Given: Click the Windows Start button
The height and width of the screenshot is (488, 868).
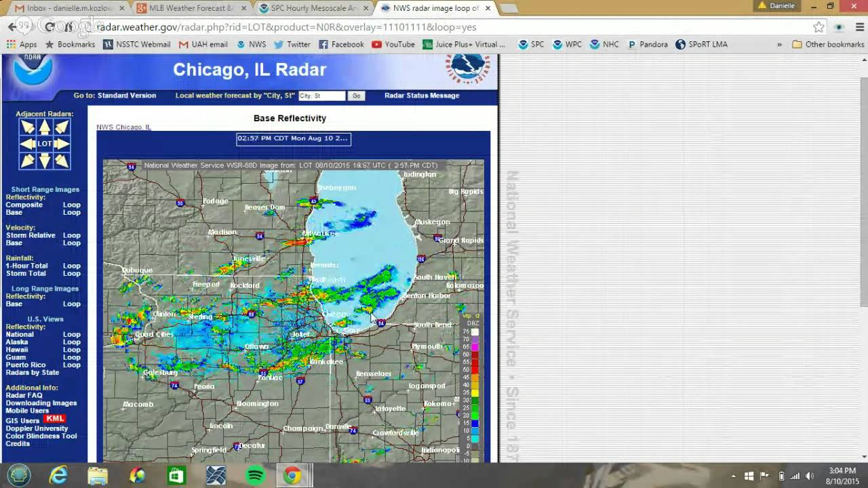Looking at the screenshot, I should pos(18,475).
